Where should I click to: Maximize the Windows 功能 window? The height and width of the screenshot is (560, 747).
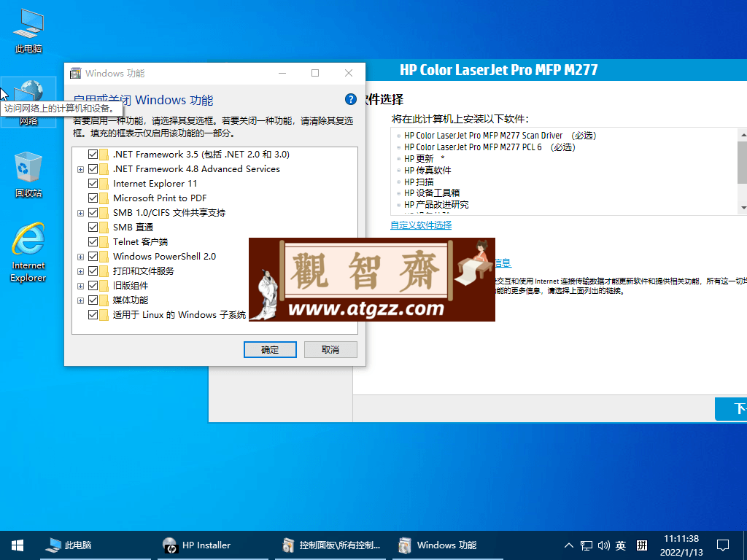315,73
